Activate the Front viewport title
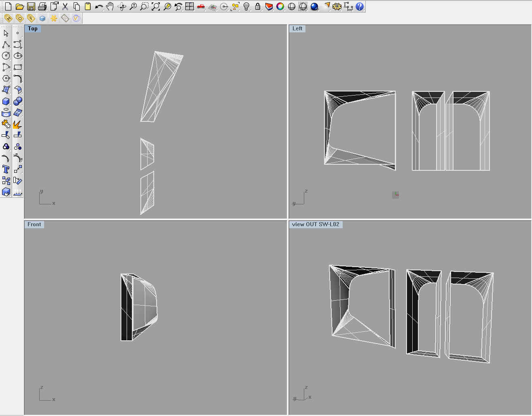 point(34,225)
